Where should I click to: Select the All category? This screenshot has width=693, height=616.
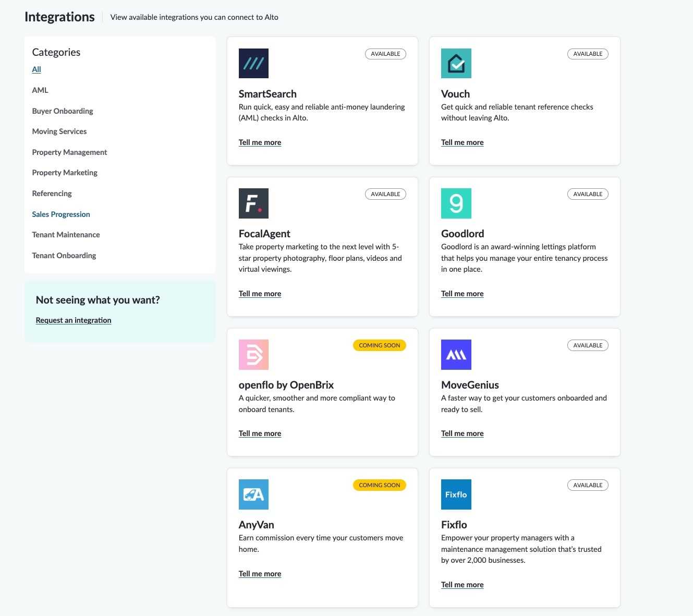(37, 69)
